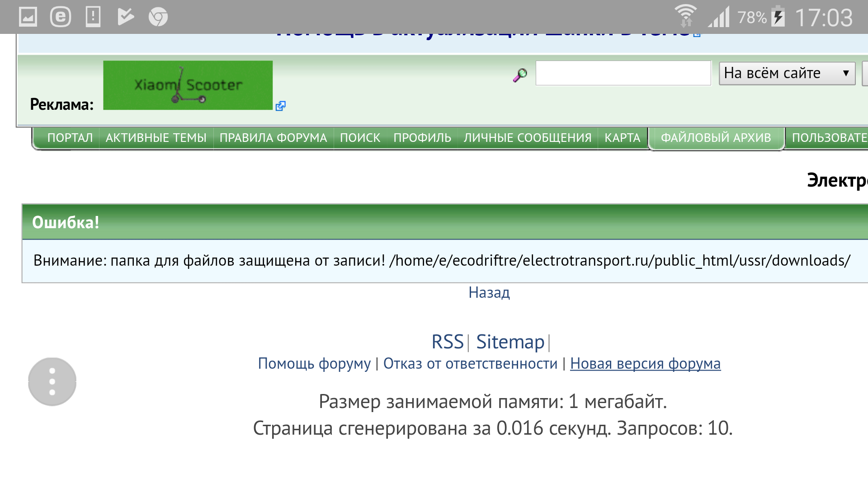Tap the battery warning notification icon

93,17
